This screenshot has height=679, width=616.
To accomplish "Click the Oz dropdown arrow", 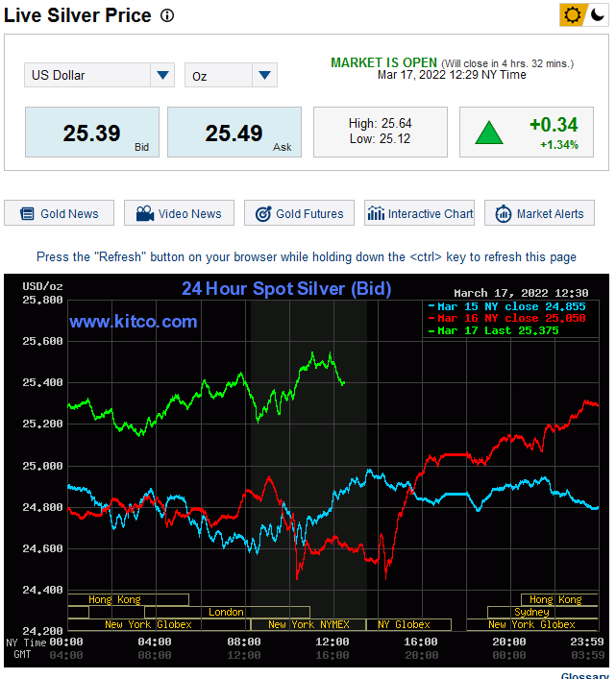I will pos(264,75).
